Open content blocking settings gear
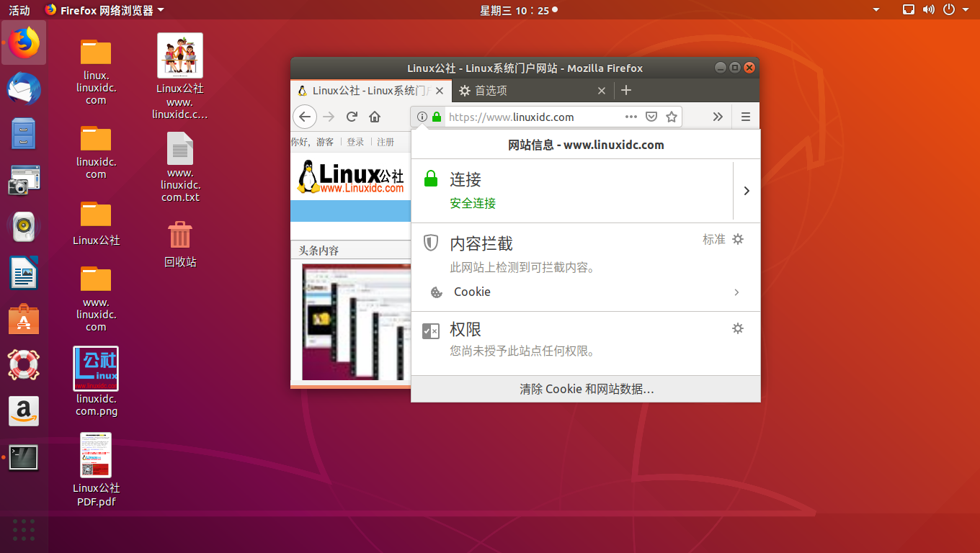 pyautogui.click(x=738, y=239)
